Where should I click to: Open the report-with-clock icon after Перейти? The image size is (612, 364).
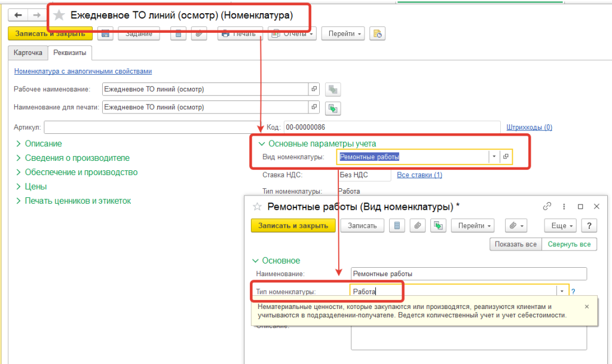(377, 34)
